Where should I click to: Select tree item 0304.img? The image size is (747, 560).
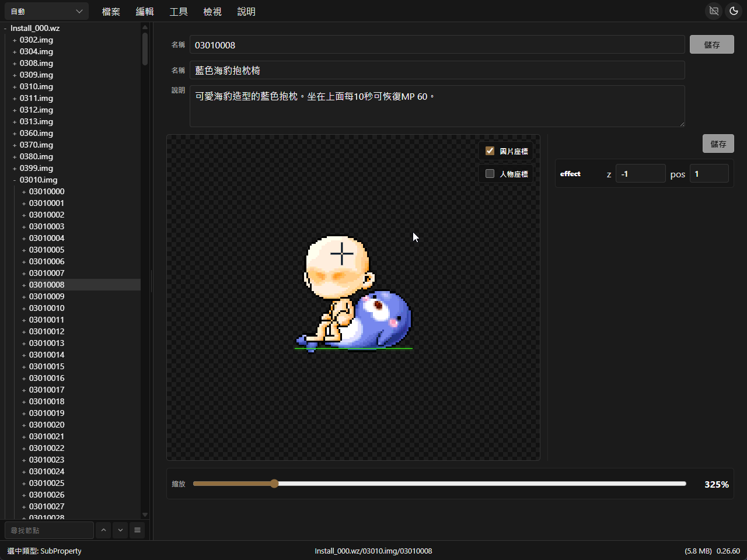tap(36, 51)
